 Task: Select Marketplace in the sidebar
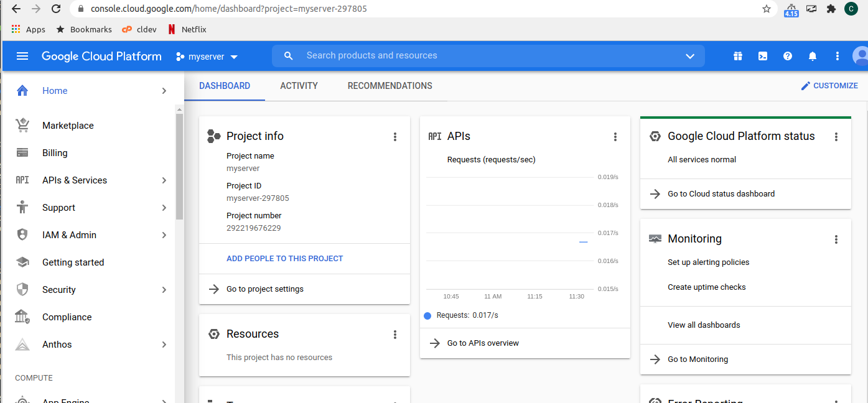click(68, 126)
